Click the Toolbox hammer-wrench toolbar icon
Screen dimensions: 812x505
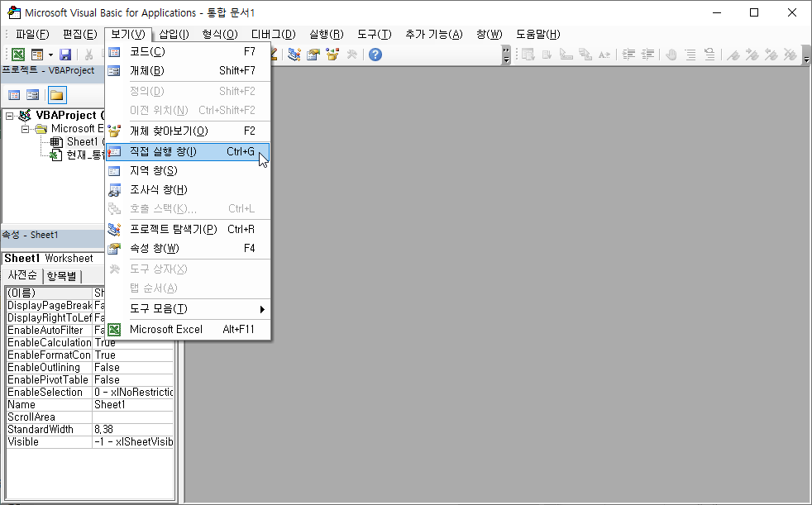352,55
